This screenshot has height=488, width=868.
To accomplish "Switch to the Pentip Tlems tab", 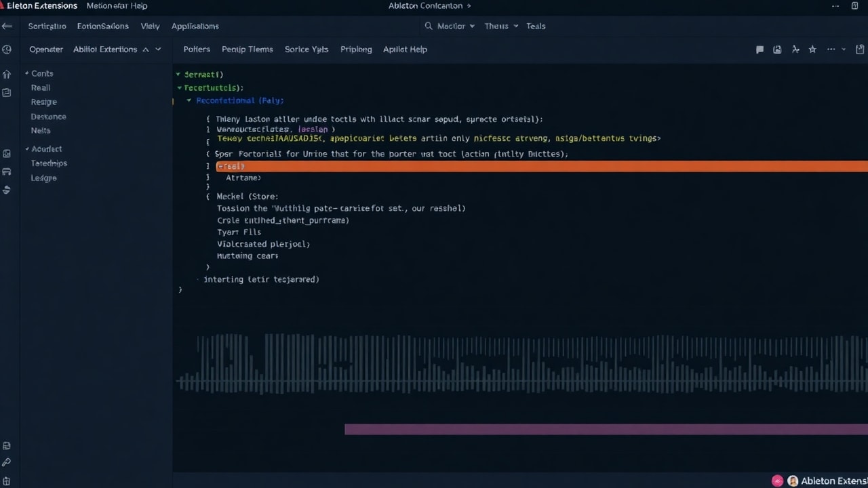I will click(x=248, y=49).
